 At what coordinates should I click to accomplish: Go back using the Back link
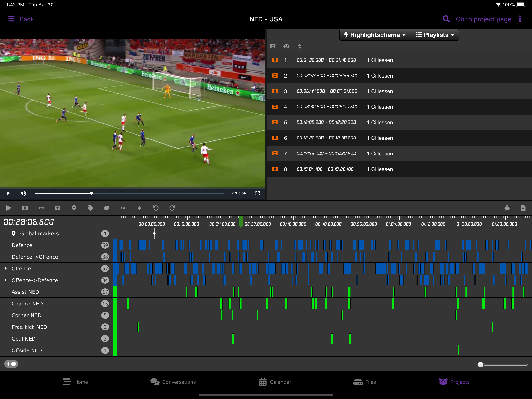[x=27, y=19]
